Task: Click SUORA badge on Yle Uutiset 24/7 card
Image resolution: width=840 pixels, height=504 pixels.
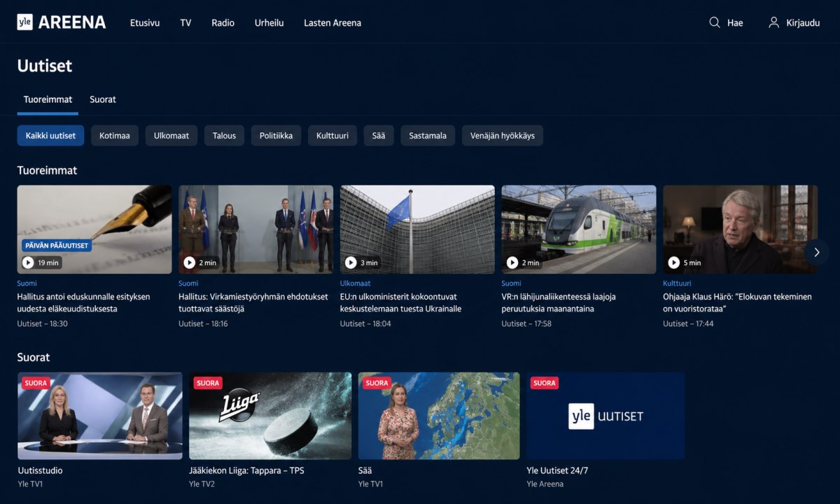Action: click(x=545, y=383)
